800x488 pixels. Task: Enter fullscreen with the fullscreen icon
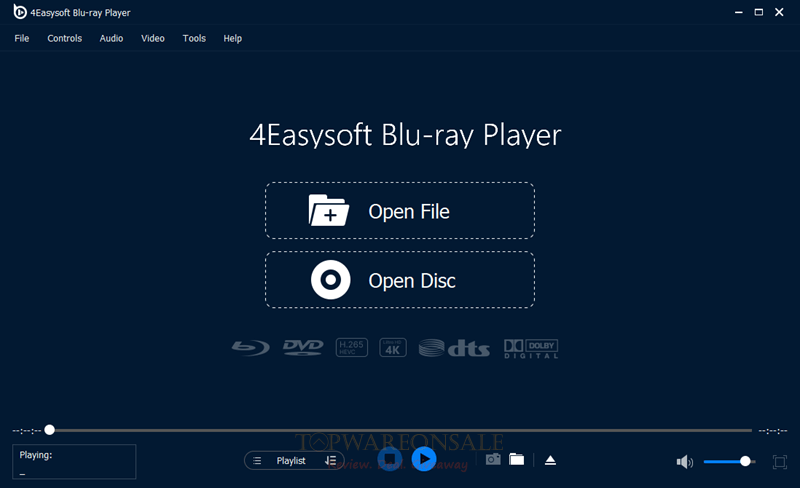click(x=780, y=462)
